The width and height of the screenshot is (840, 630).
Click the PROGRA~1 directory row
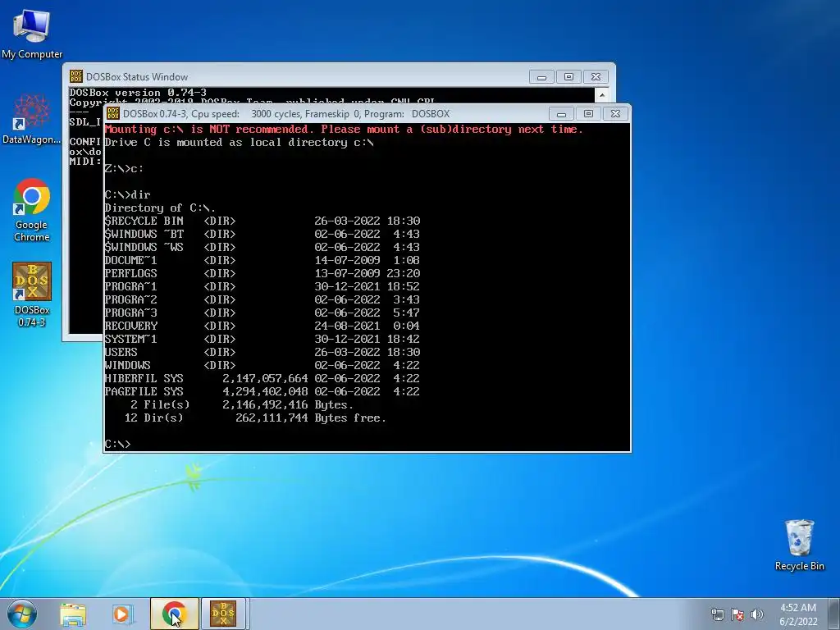tap(262, 286)
